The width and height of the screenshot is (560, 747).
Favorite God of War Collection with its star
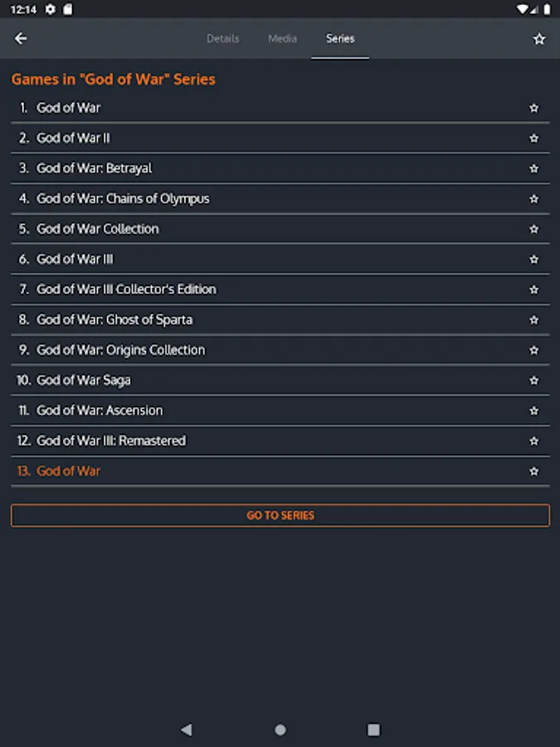[533, 229]
